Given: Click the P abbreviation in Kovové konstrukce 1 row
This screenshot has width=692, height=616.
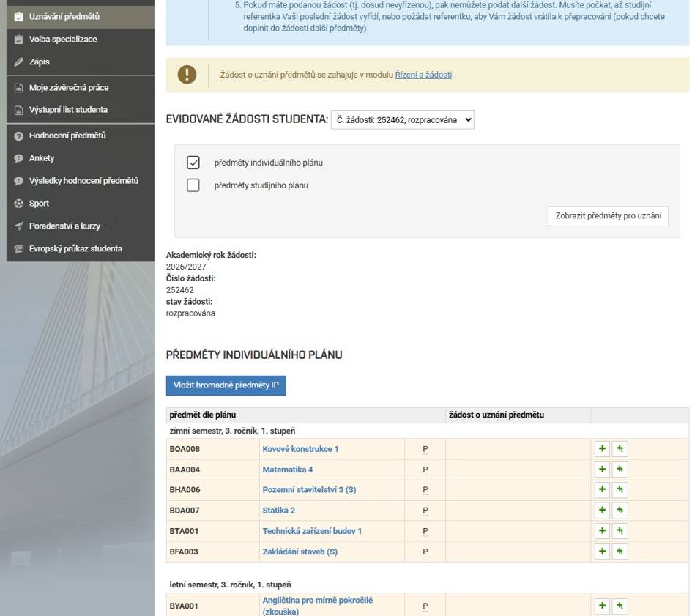Looking at the screenshot, I should [425, 449].
